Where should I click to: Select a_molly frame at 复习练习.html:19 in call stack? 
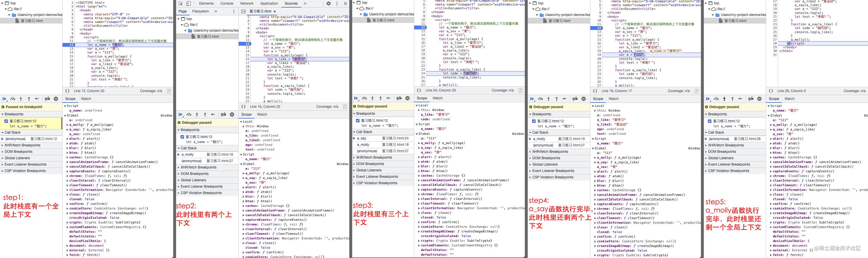(x=559, y=139)
